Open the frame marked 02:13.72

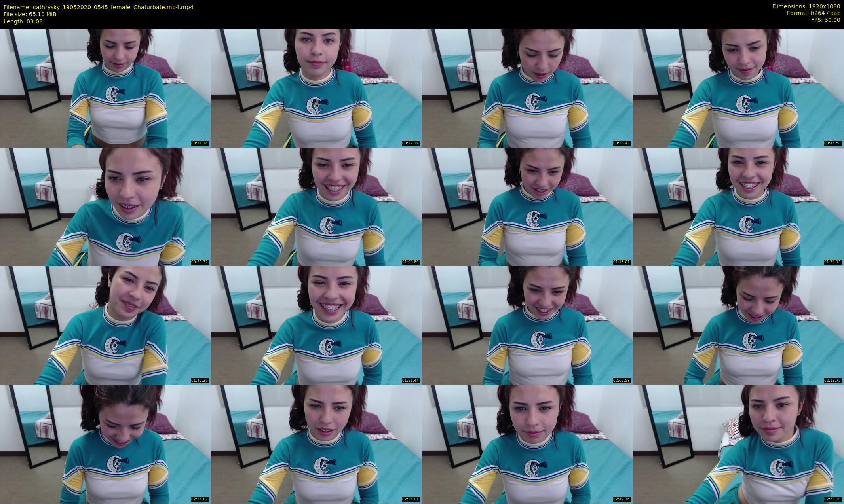pos(738,325)
